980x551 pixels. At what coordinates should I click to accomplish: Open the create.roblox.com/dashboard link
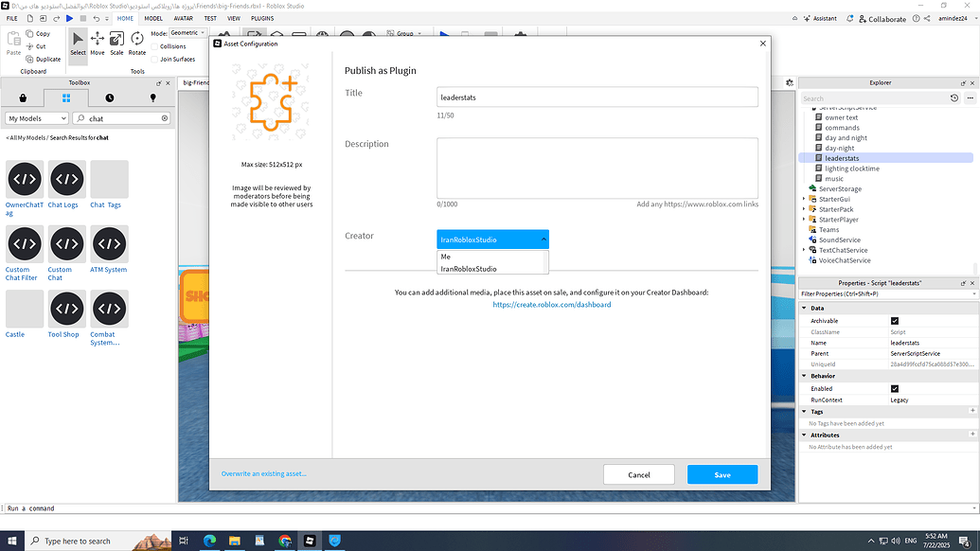coord(552,304)
